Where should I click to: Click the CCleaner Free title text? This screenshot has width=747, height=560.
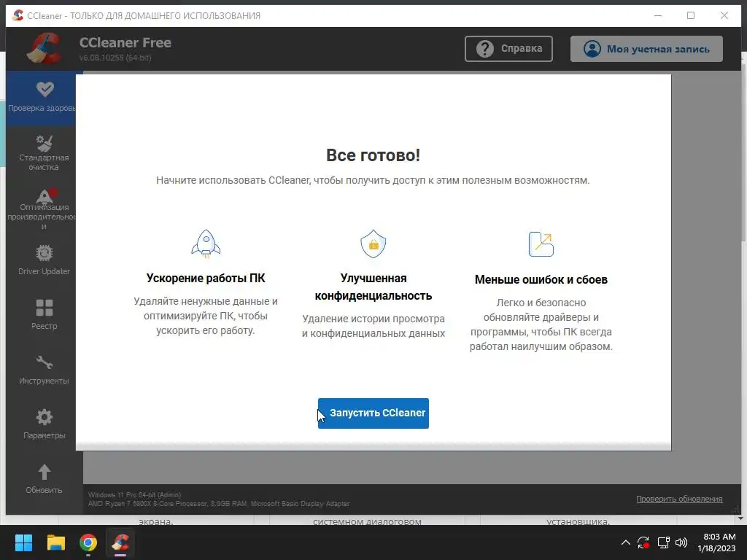point(125,43)
